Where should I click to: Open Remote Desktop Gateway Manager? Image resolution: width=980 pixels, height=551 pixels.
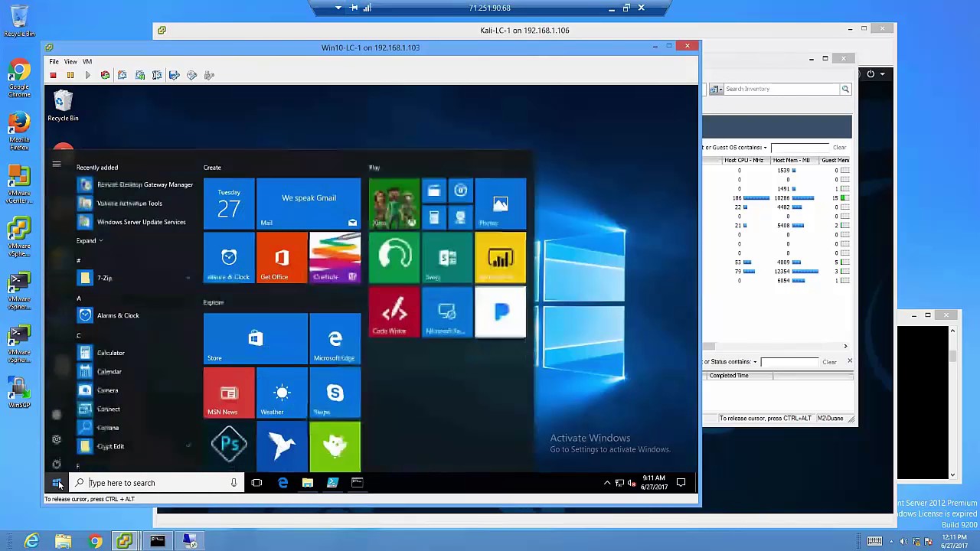(135, 184)
